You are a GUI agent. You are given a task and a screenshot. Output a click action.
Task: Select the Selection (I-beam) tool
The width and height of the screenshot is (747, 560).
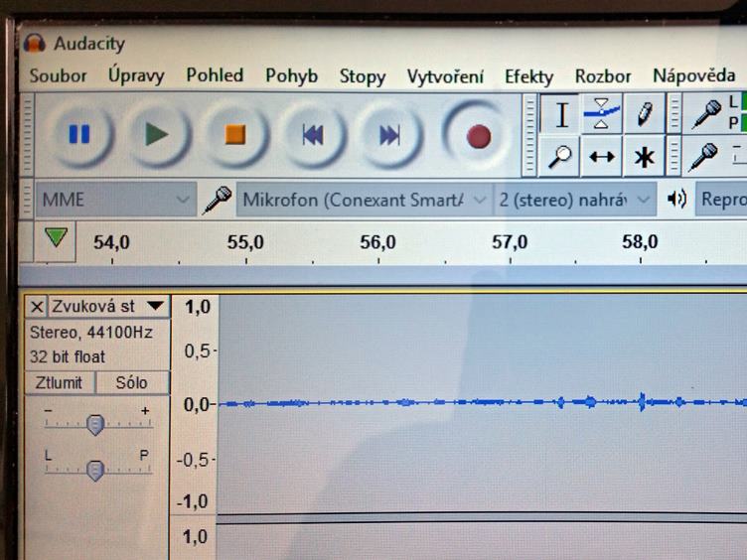click(560, 114)
